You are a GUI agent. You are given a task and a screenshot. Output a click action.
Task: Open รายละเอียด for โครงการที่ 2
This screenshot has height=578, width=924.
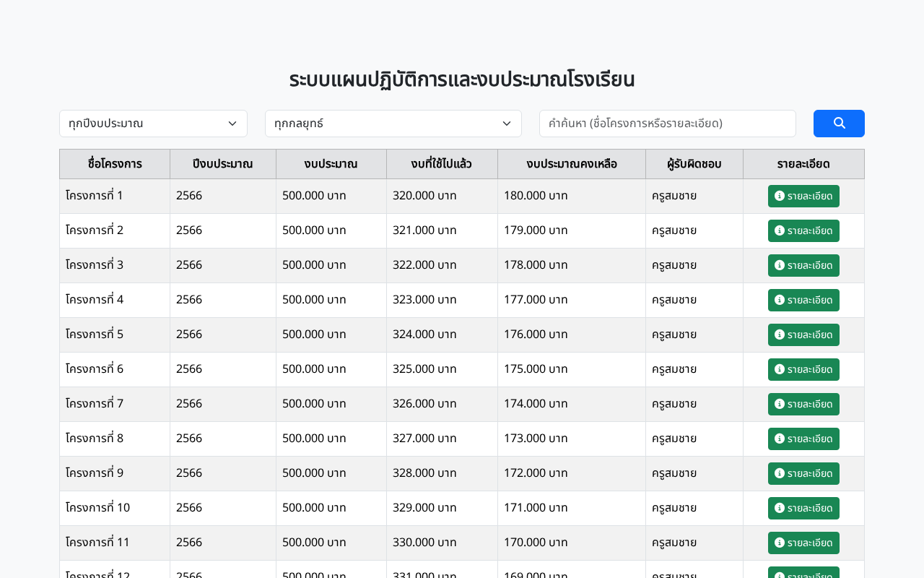click(803, 230)
